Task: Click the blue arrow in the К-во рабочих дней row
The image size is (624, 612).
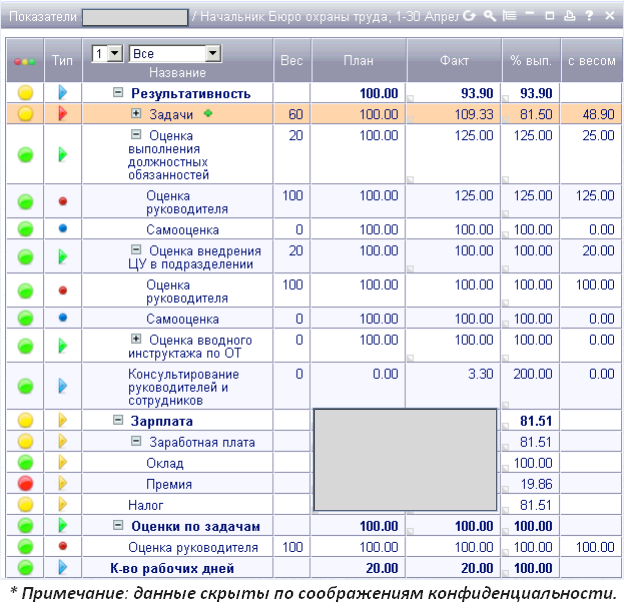Action: [x=62, y=567]
